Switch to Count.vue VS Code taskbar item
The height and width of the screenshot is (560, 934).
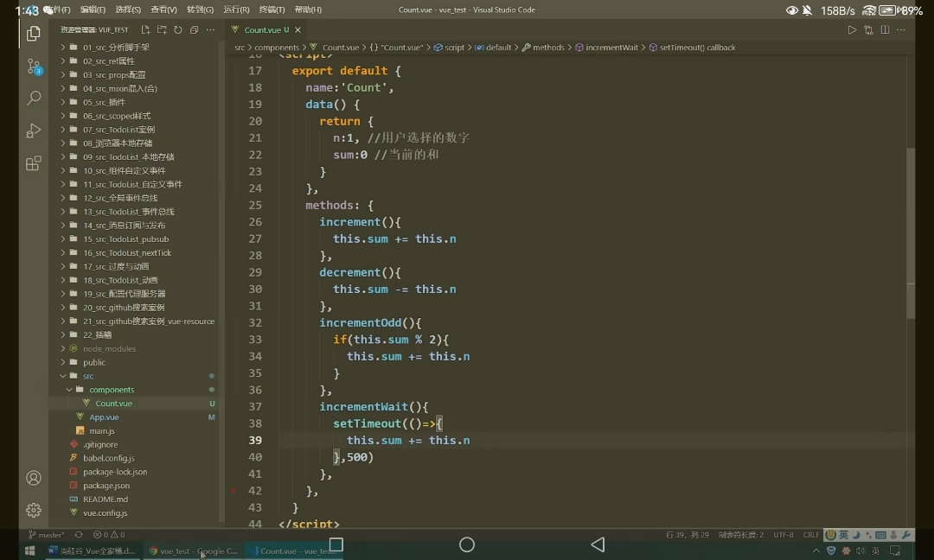[x=295, y=550]
